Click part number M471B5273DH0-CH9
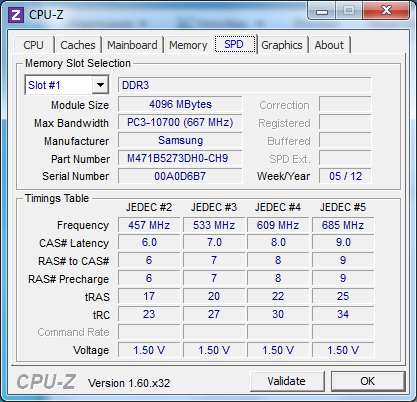Image resolution: width=417 pixels, height=402 pixels. (180, 158)
